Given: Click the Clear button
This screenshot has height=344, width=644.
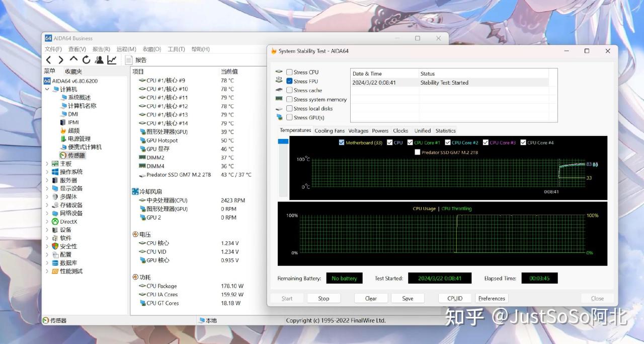Looking at the screenshot, I should pos(371,298).
